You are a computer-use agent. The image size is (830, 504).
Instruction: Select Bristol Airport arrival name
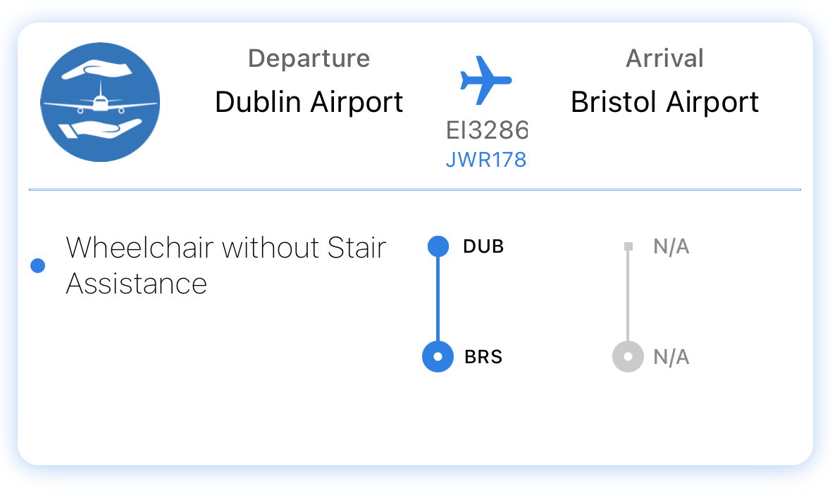[664, 102]
